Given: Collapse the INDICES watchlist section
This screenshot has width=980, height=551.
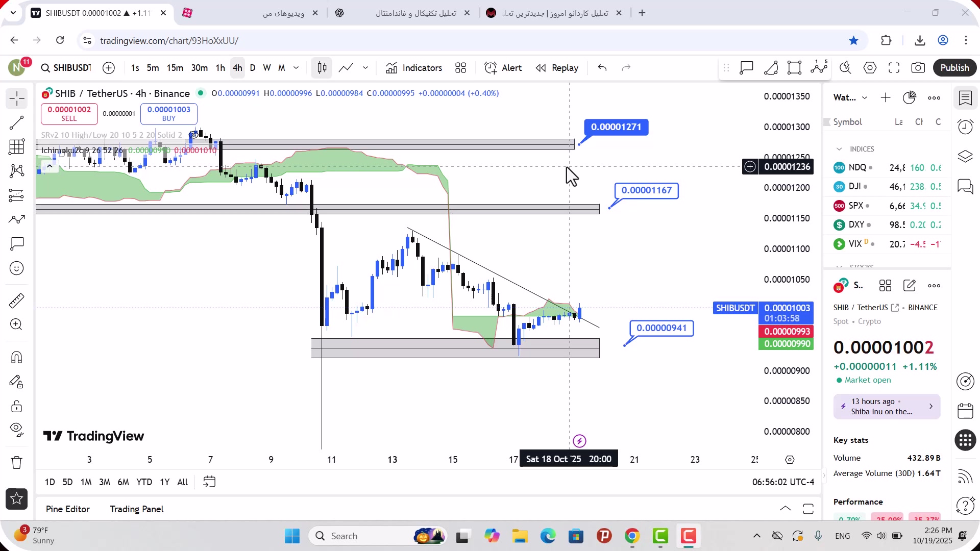Looking at the screenshot, I should [839, 149].
